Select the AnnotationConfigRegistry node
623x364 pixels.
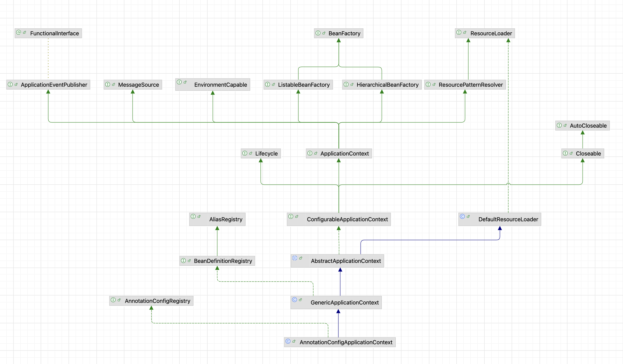pos(157,301)
